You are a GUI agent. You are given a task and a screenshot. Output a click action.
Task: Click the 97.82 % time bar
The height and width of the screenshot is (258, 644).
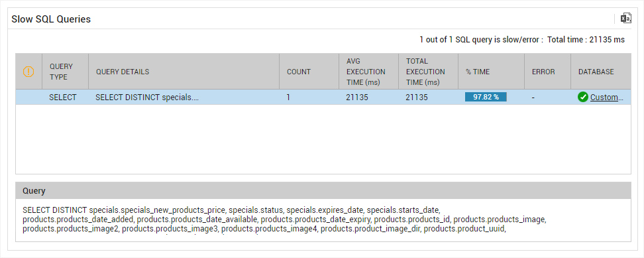[x=486, y=97]
